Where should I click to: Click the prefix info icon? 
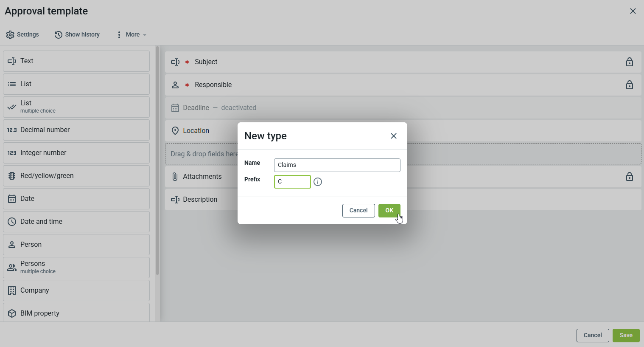tap(318, 182)
